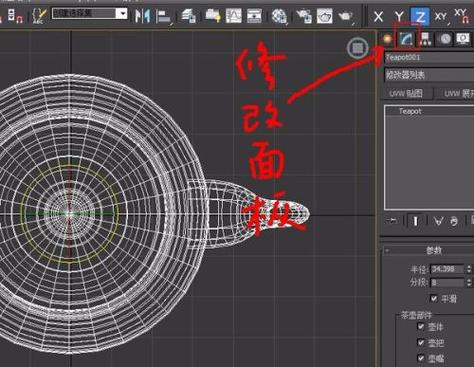The image size is (474, 367).
Task: Toggle the Snaps magnet icon
Action: click(x=15, y=16)
